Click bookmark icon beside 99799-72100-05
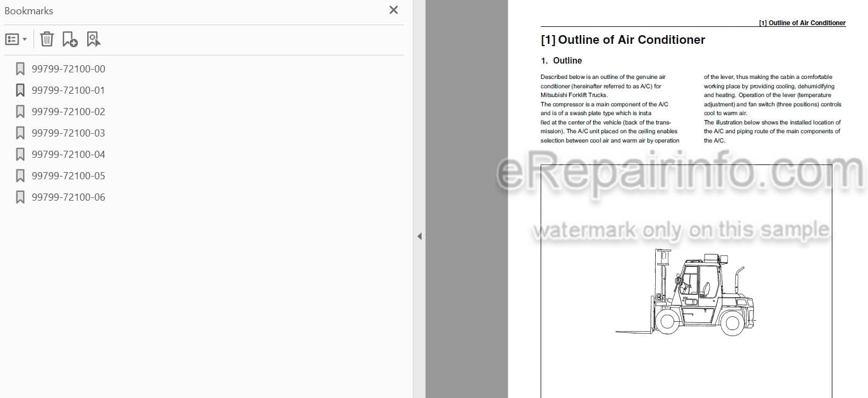The height and width of the screenshot is (398, 868). [x=20, y=176]
